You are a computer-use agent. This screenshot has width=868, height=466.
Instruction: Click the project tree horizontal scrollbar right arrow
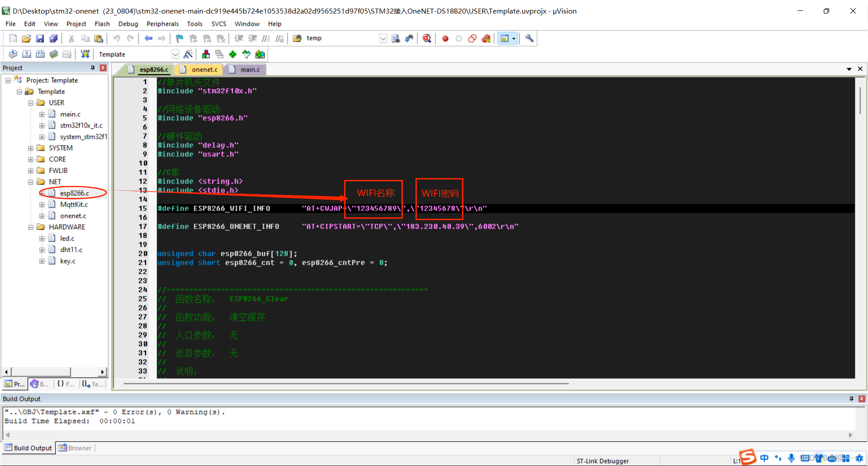point(103,372)
